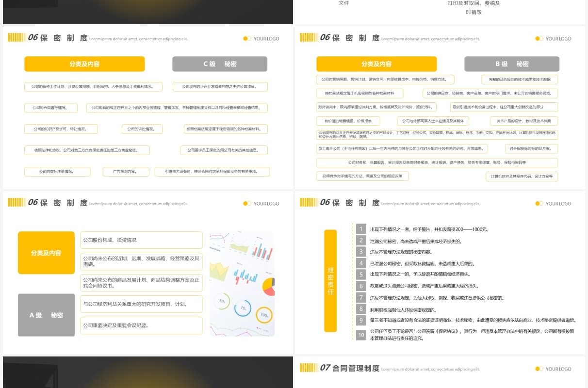588x388 pixels.
Task: Select '公司财务预、决算报告…' wide text box
Action: tap(437, 163)
